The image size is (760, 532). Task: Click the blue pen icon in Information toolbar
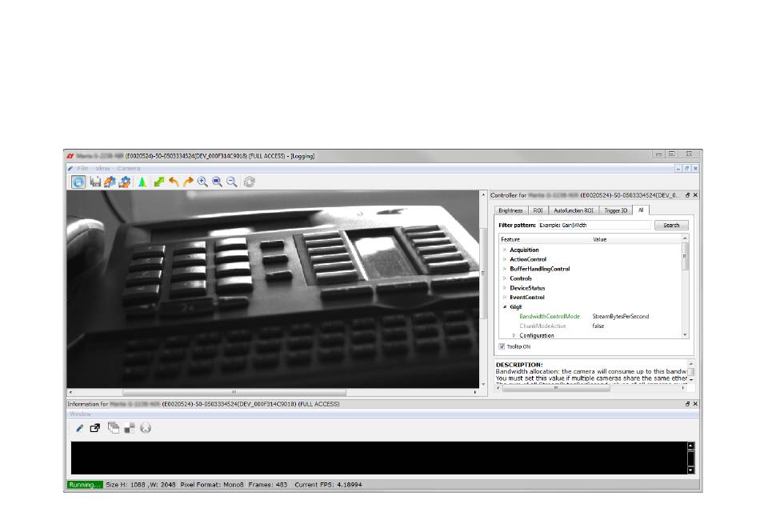(79, 428)
